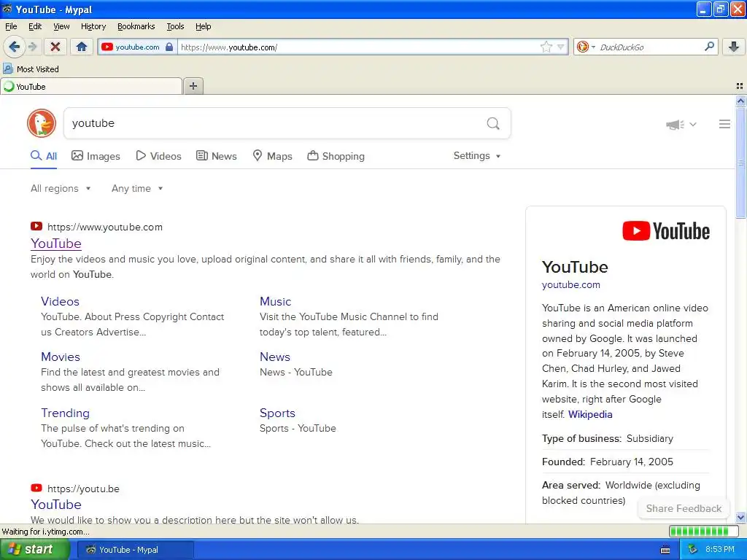Image resolution: width=747 pixels, height=560 pixels.
Task: Open the Movies sitelink
Action: pyautogui.click(x=61, y=357)
